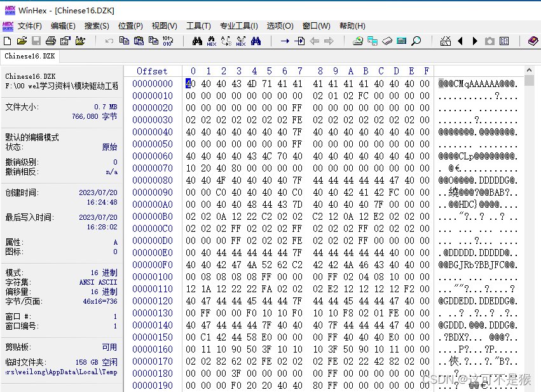The image size is (541, 392).
Task: Open the 文件(F) menu
Action: pos(30,26)
